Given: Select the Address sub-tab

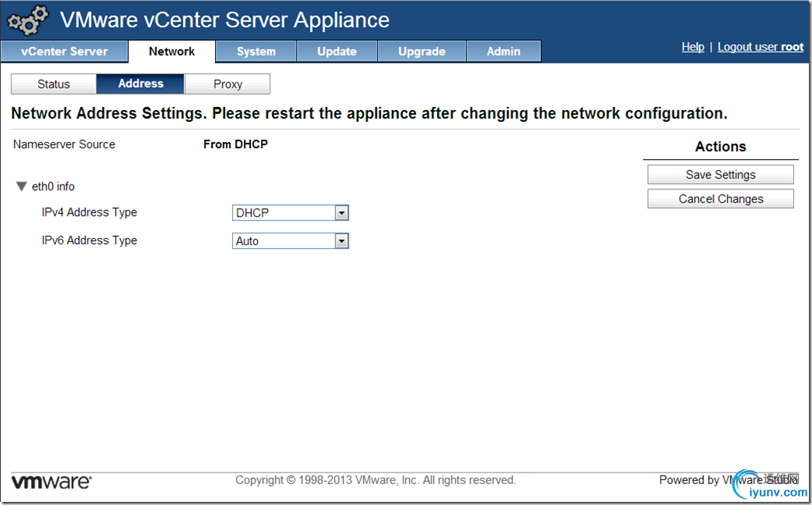Looking at the screenshot, I should tap(141, 84).
